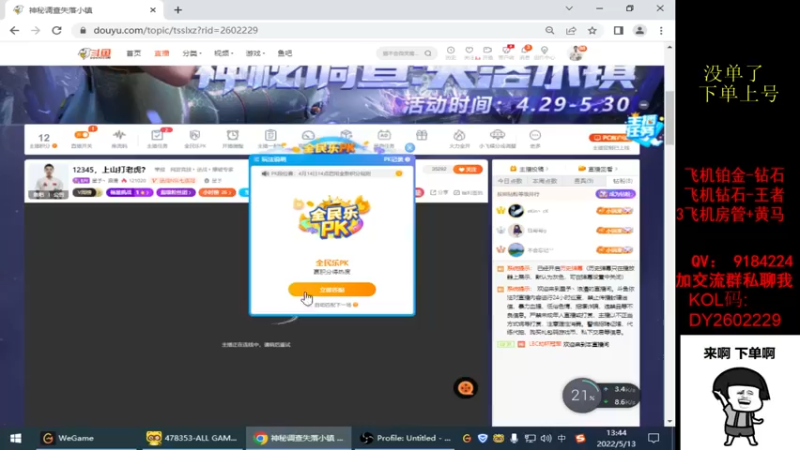Image resolution: width=800 pixels, height=450 pixels.
Task: Toggle Chrome side panel
Action: 618,31
